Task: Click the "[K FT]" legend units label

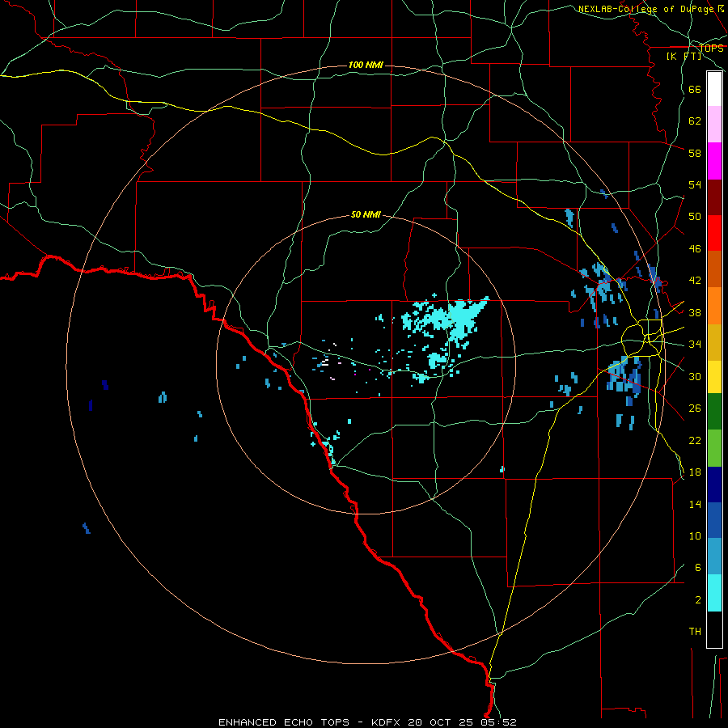Action: point(684,57)
